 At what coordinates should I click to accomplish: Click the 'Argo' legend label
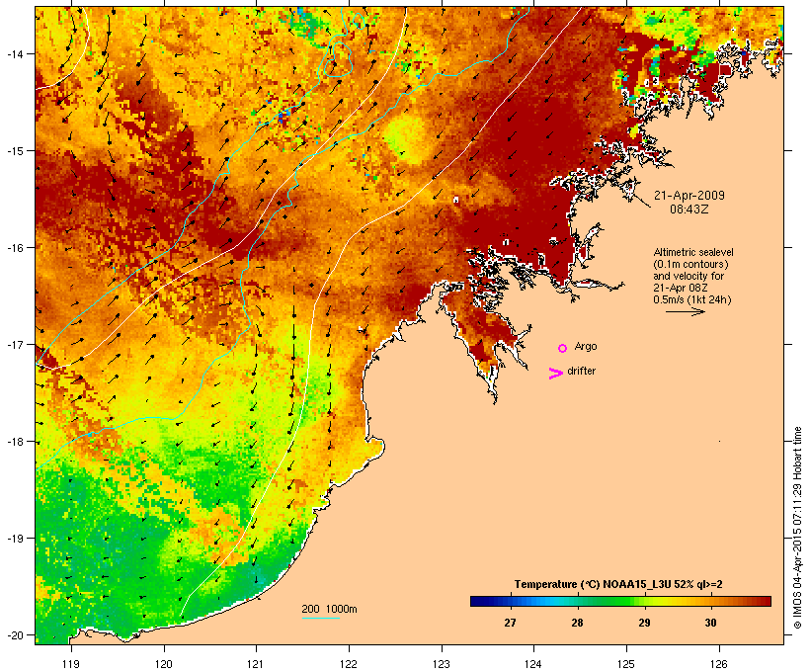586,346
